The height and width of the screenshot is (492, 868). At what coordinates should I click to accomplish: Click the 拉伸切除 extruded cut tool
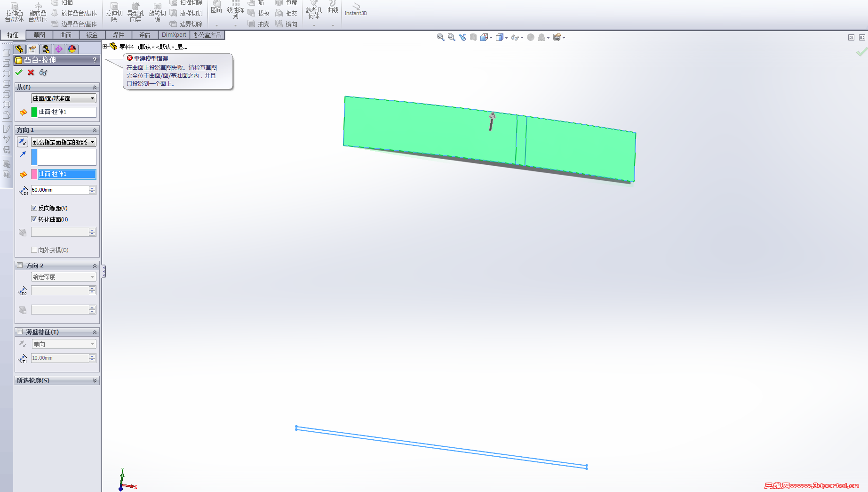click(x=114, y=12)
